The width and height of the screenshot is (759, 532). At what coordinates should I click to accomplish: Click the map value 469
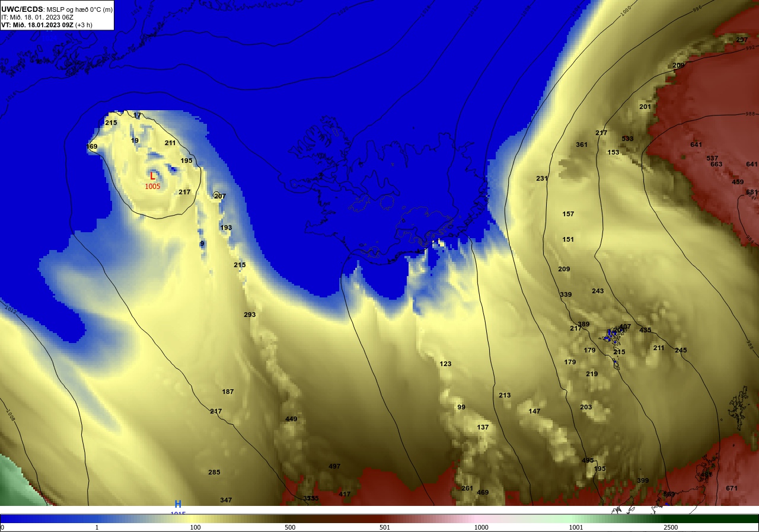[x=483, y=493]
